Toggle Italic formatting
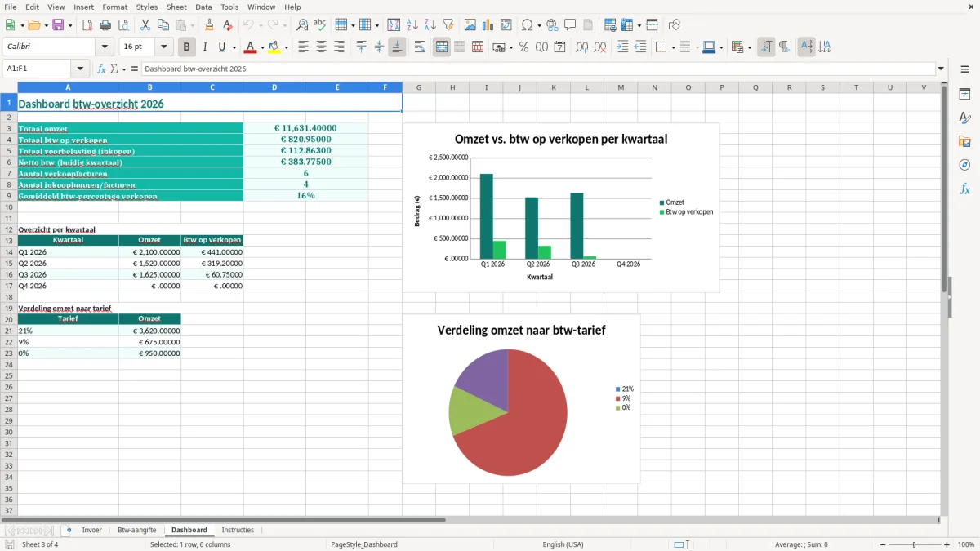The height and width of the screenshot is (551, 980). [x=205, y=47]
